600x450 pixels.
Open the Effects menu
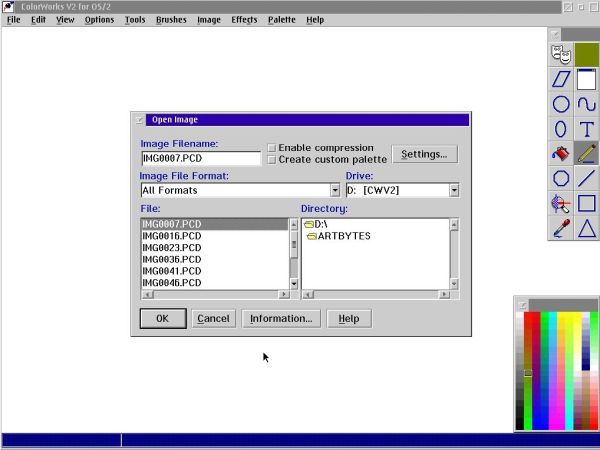(x=244, y=20)
